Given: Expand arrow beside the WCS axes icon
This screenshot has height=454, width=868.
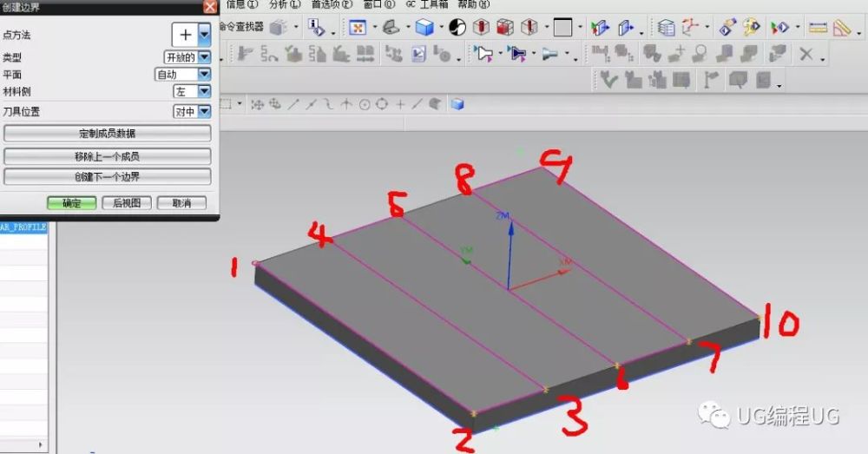Looking at the screenshot, I should coord(707,27).
